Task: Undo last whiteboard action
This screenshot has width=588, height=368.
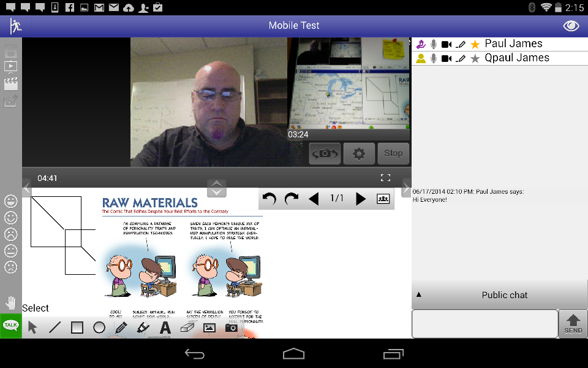Action: click(x=269, y=199)
